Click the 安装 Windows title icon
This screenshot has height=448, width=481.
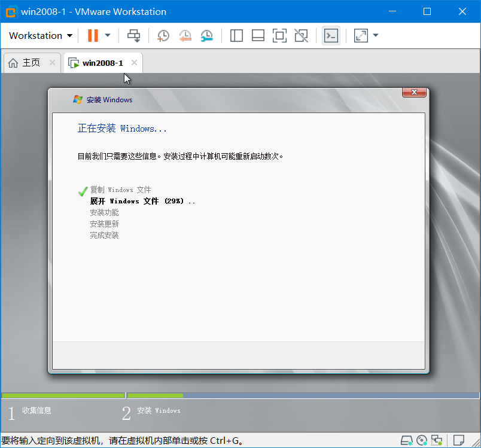[x=78, y=100]
